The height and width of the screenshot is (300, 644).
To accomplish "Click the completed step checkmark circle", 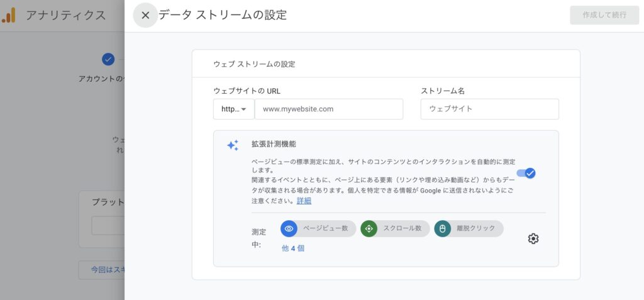I will 108,59.
